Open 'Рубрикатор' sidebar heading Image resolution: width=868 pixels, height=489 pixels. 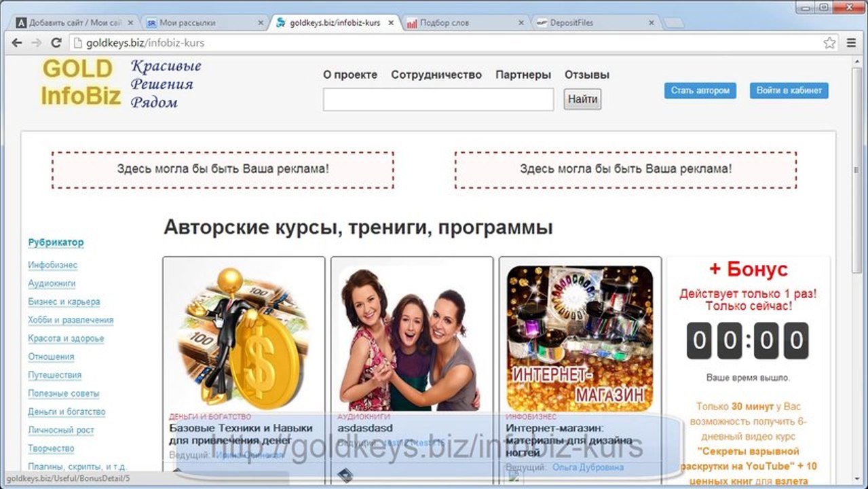pos(56,242)
